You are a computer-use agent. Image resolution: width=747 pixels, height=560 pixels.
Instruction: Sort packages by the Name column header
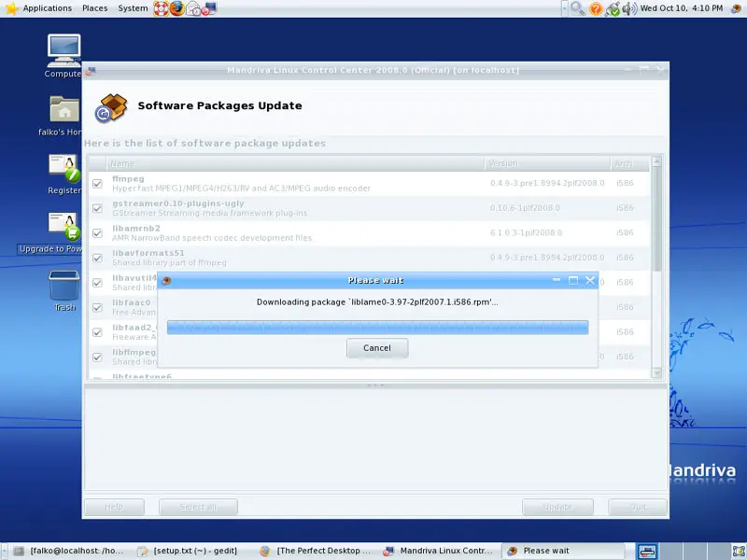tap(295, 164)
